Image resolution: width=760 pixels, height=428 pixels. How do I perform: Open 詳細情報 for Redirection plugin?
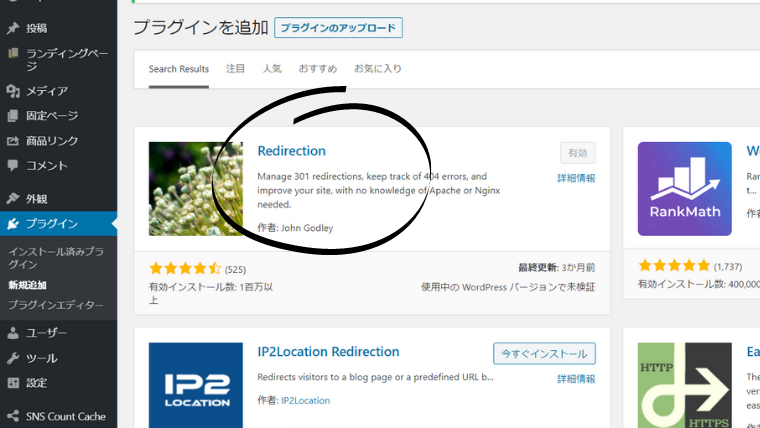(x=576, y=178)
